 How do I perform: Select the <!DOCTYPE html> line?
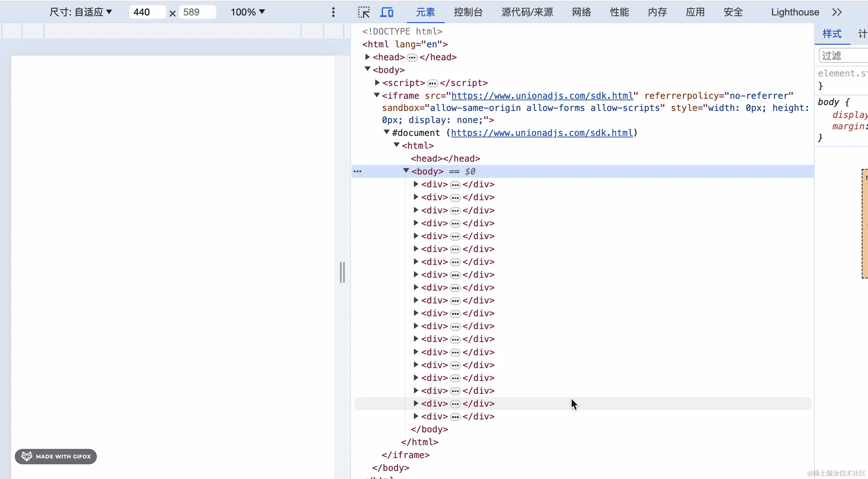[402, 32]
